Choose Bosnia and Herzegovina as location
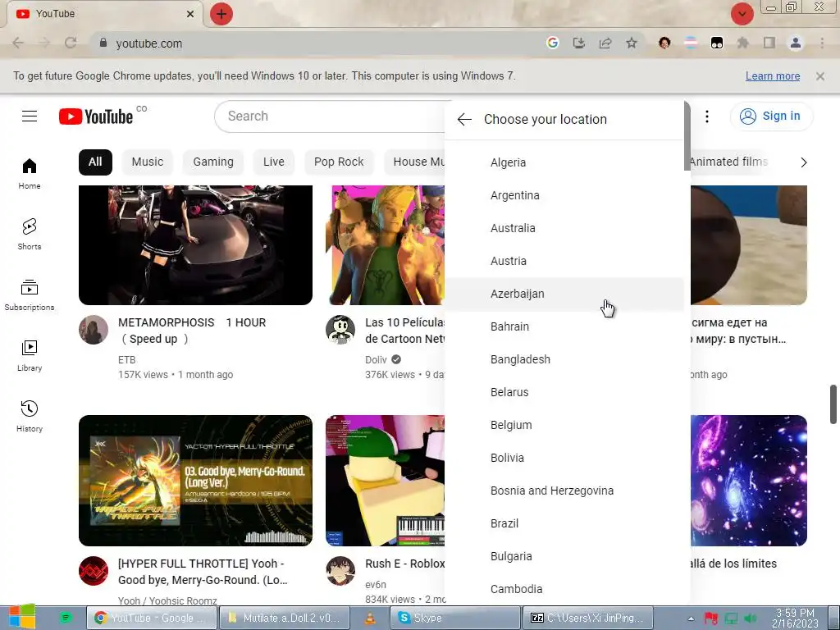Image resolution: width=840 pixels, height=630 pixels. (564, 491)
